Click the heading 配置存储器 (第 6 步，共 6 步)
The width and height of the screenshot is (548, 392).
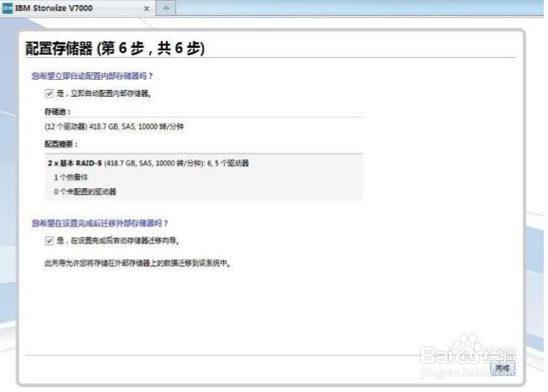coord(115,48)
